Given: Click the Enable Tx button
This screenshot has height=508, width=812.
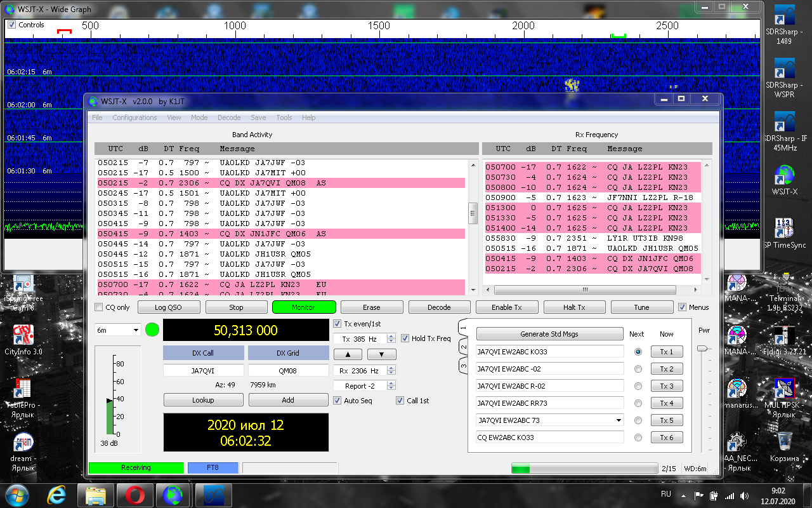Looking at the screenshot, I should (x=506, y=307).
